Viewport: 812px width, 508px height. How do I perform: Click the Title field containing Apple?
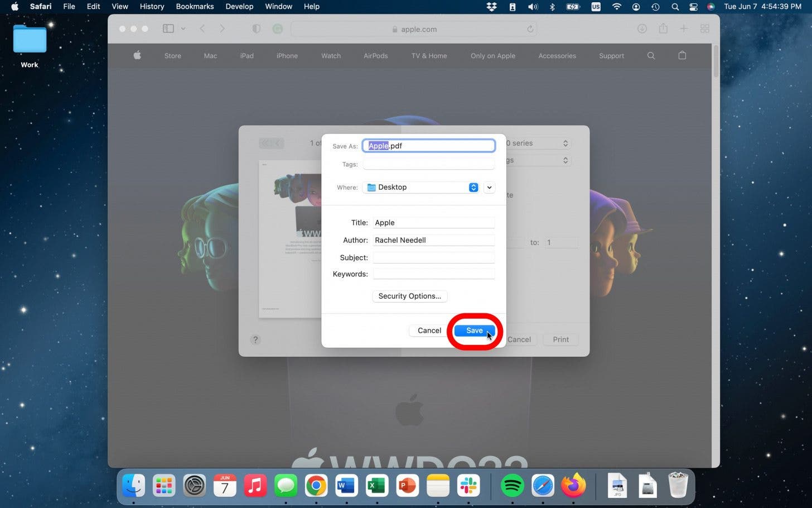[433, 223]
